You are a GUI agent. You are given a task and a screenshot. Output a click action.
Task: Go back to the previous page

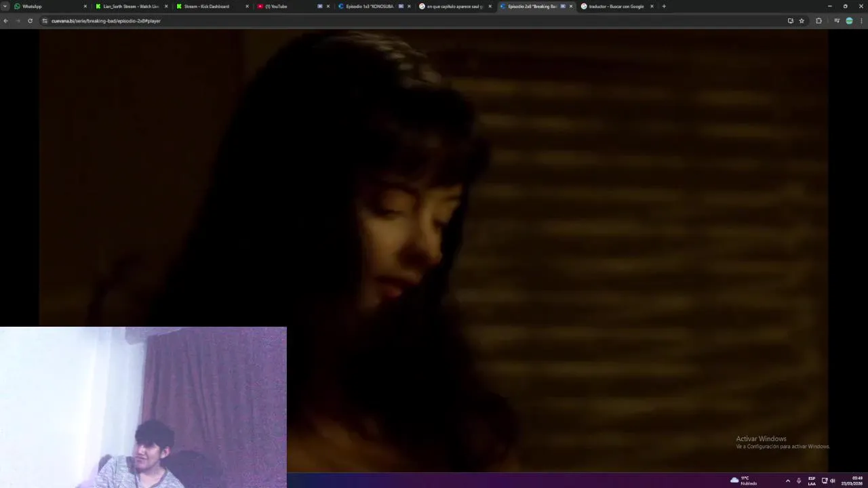(5, 21)
